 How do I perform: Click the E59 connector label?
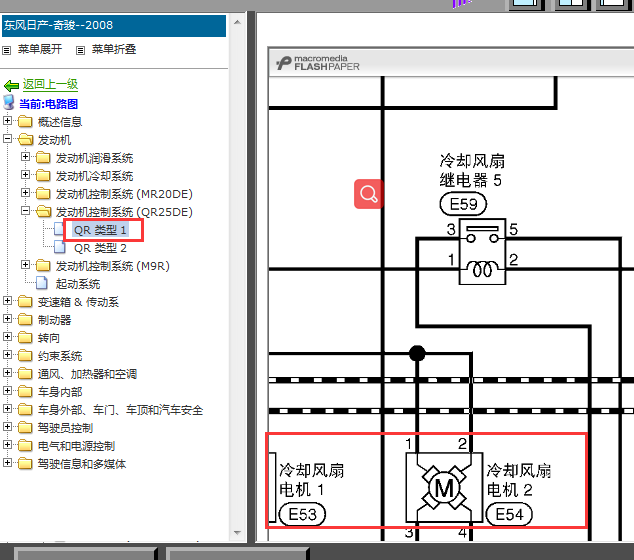click(463, 204)
